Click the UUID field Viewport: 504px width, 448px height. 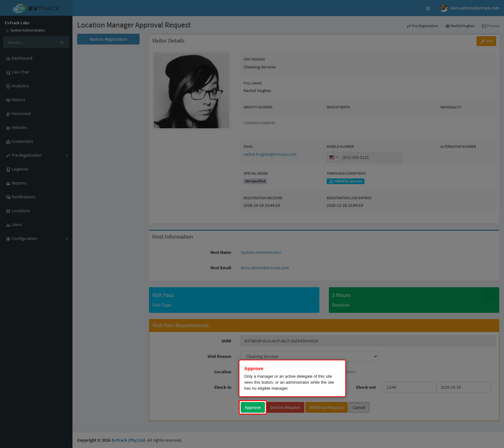[x=368, y=341]
